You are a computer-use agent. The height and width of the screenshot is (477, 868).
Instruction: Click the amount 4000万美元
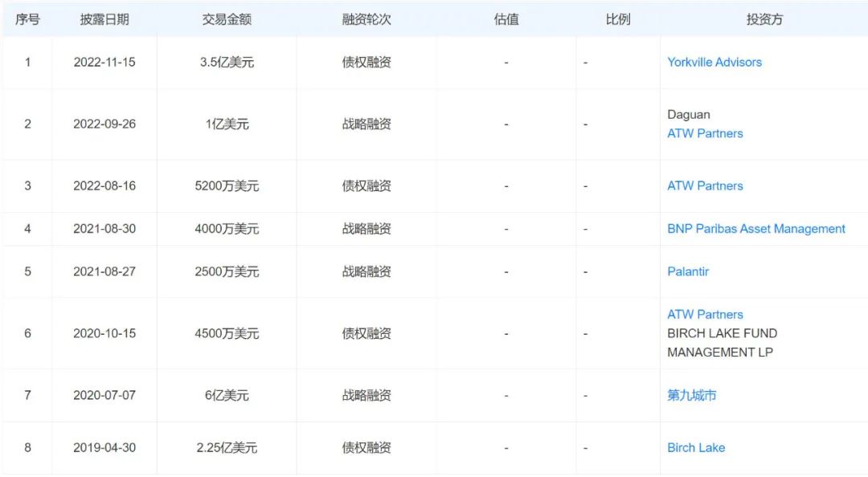click(x=227, y=229)
